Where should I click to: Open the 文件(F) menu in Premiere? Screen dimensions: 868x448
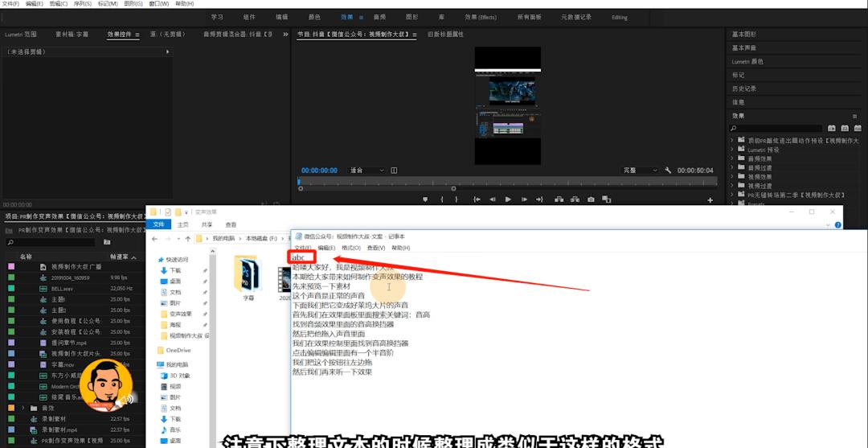(x=10, y=4)
